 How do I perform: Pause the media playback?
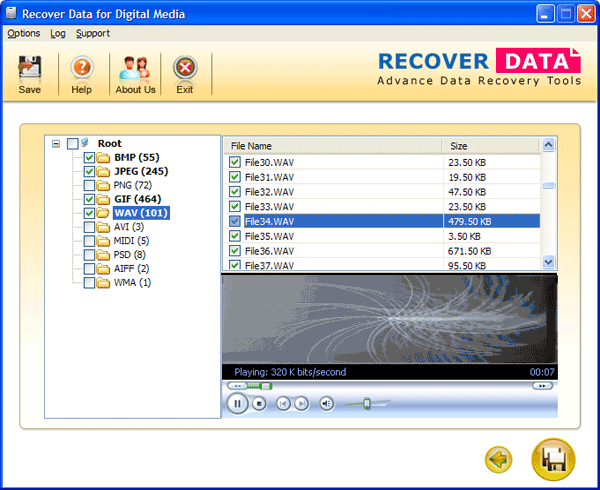237,403
